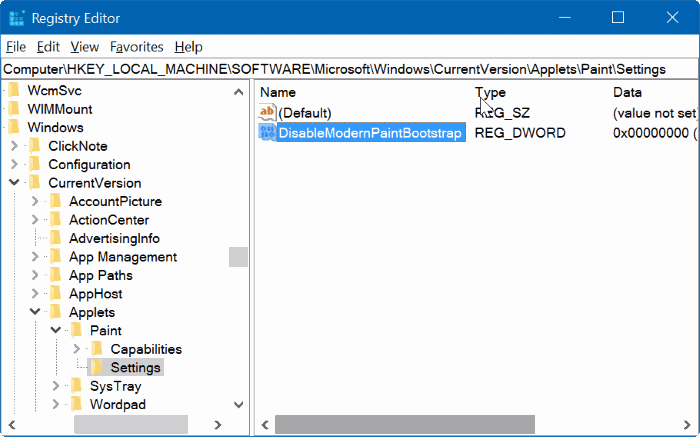700x437 pixels.
Task: Expand the Configuration key
Action: [x=14, y=164]
